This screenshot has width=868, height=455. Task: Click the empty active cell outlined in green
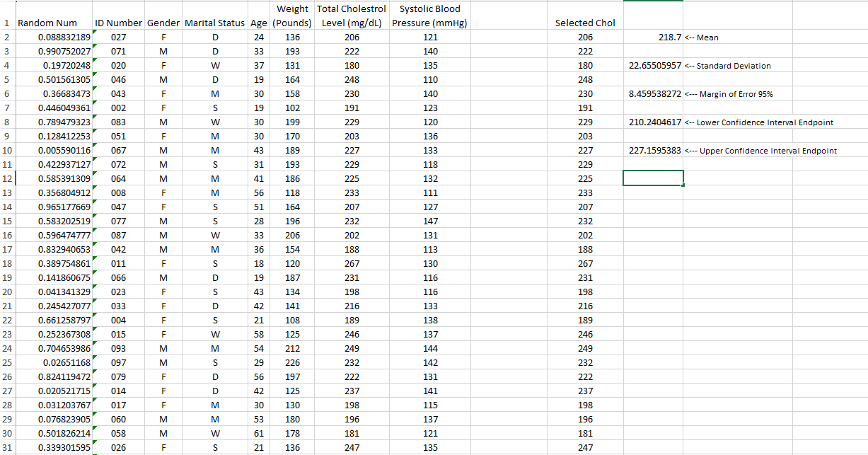[653, 178]
